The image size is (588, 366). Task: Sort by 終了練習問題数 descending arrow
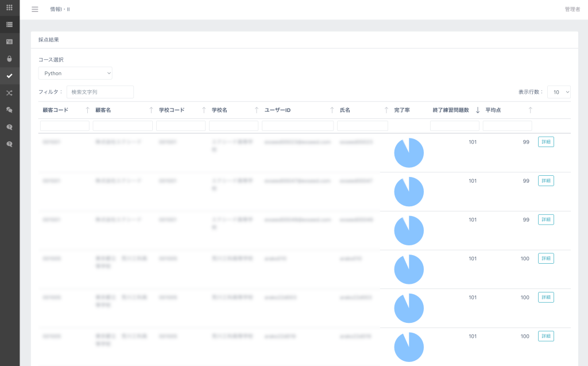[x=478, y=110]
